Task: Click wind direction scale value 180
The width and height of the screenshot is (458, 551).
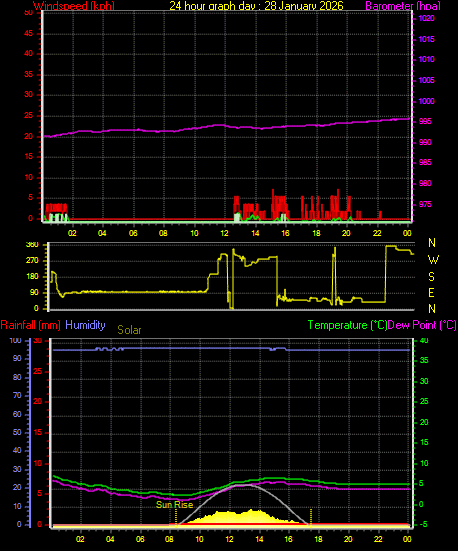Action: (32, 277)
